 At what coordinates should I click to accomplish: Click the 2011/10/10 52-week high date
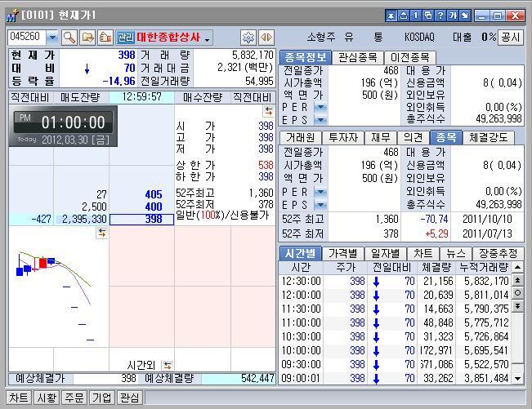(x=487, y=220)
